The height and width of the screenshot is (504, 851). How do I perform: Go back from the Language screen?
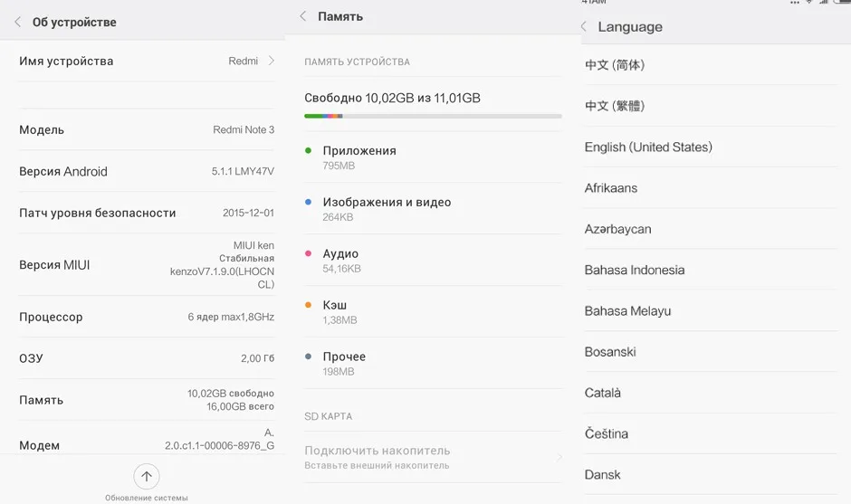pyautogui.click(x=584, y=26)
